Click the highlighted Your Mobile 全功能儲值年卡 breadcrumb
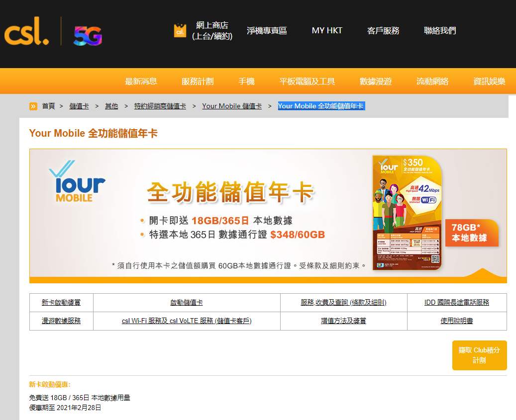Screen dimensions: 516x420 point(321,106)
